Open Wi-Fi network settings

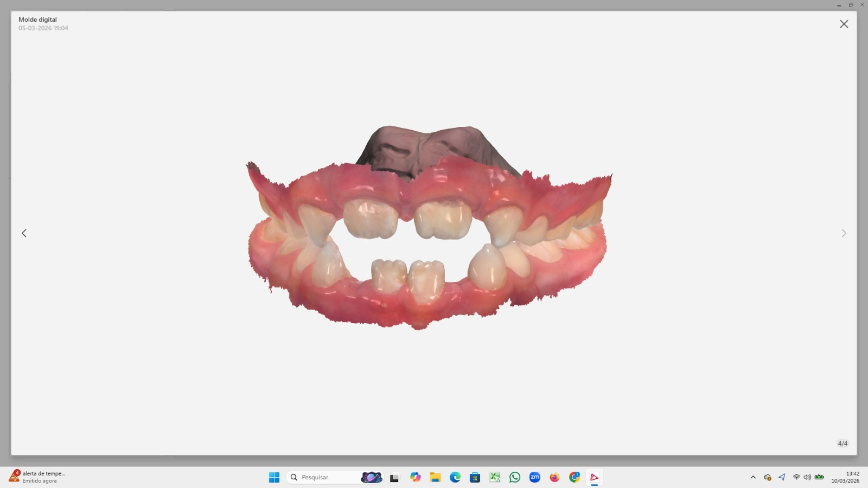tap(796, 477)
